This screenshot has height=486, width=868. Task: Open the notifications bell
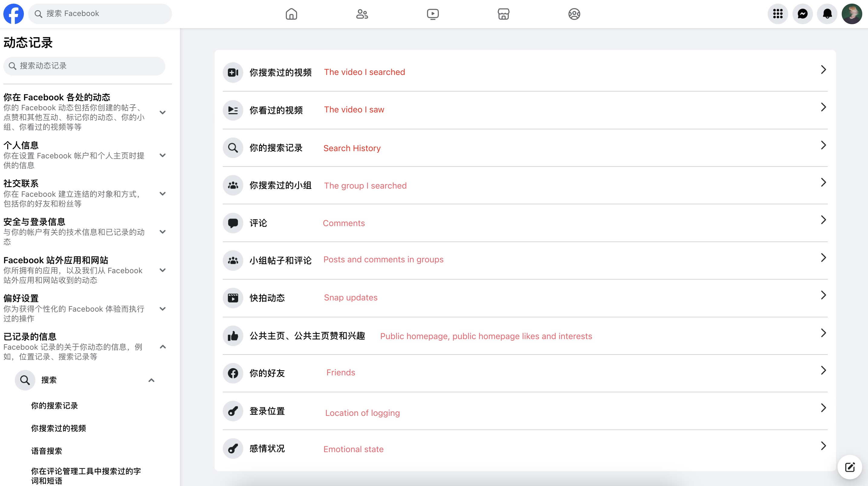pos(828,14)
